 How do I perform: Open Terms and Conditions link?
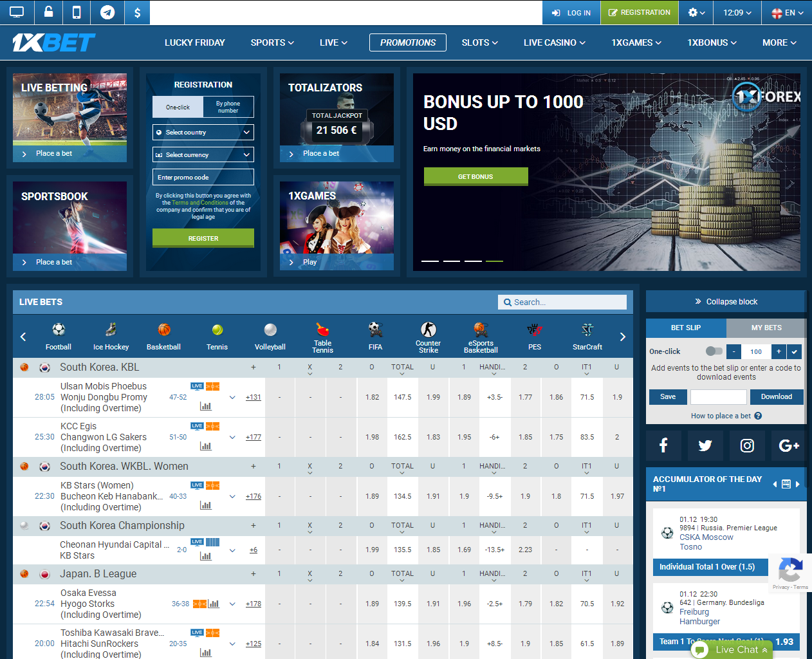click(200, 203)
